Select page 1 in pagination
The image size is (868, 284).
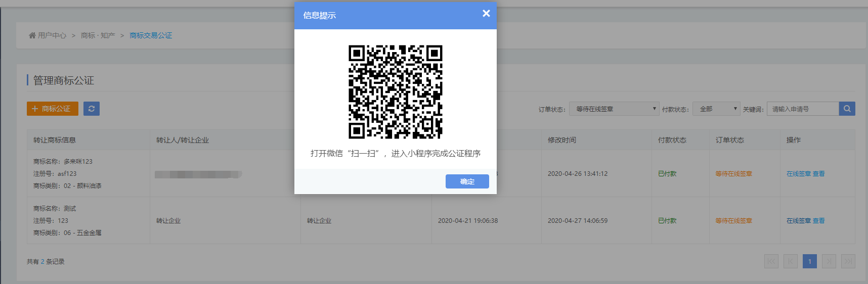point(810,261)
